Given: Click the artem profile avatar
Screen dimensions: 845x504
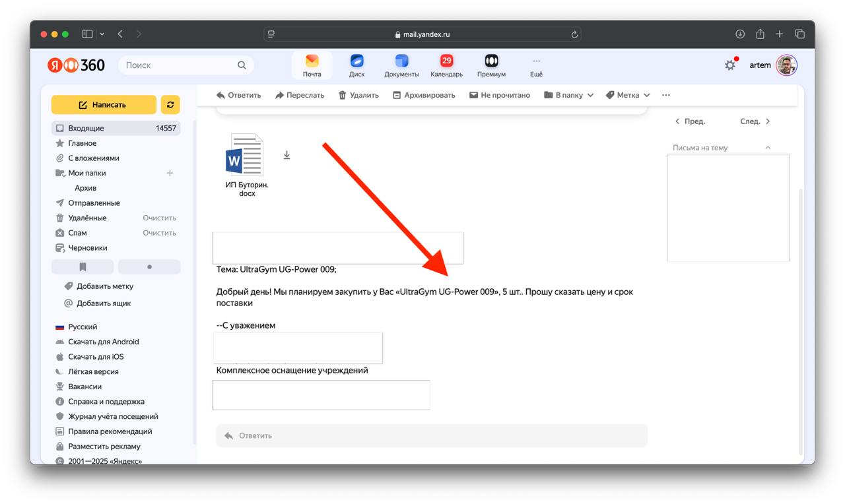Looking at the screenshot, I should pyautogui.click(x=786, y=65).
